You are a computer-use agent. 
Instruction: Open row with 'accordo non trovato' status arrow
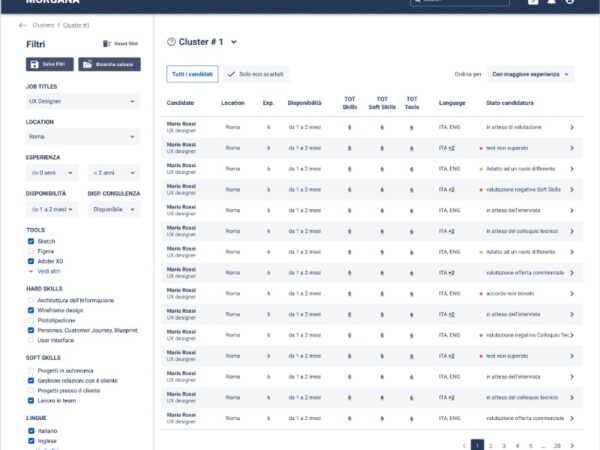click(572, 293)
